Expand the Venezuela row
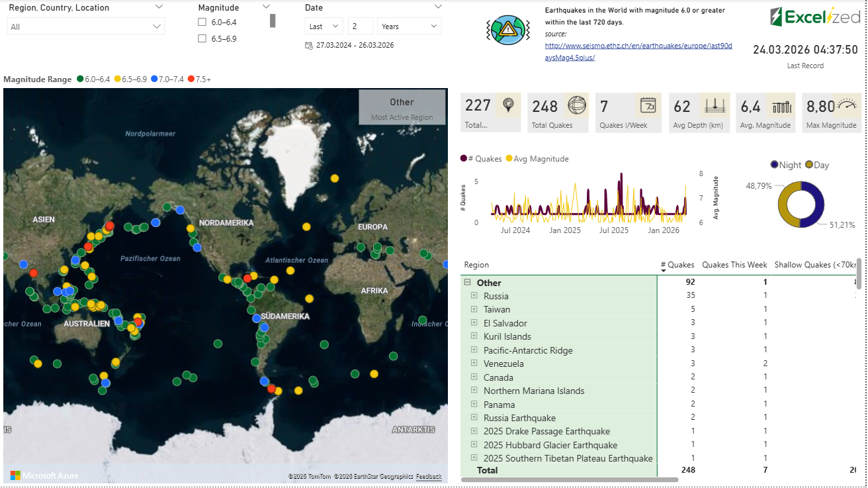The width and height of the screenshot is (868, 488). click(x=474, y=363)
